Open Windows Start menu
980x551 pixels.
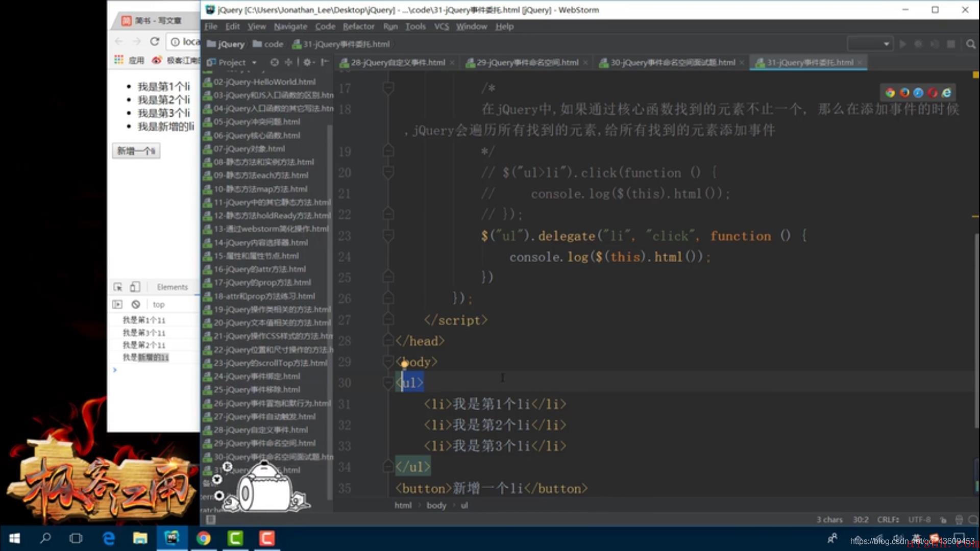click(x=15, y=538)
